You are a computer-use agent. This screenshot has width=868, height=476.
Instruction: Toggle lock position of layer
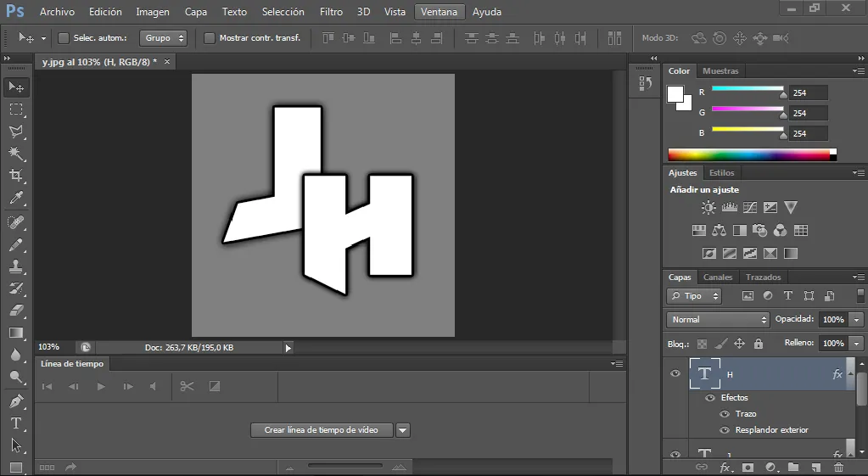pos(740,344)
